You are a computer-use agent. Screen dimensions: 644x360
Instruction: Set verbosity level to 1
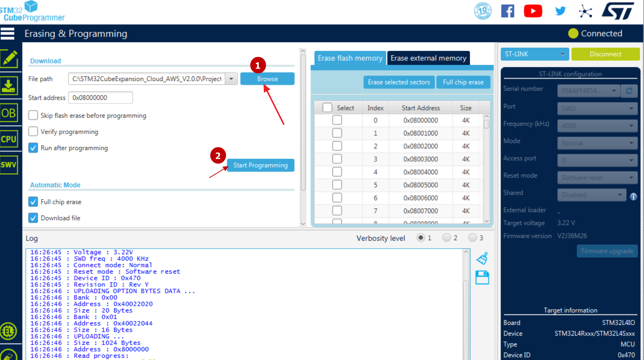tap(420, 238)
